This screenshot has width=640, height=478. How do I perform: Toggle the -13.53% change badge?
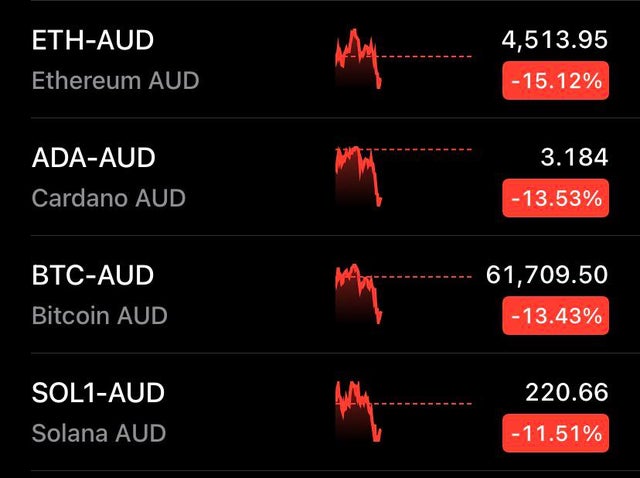(x=556, y=198)
